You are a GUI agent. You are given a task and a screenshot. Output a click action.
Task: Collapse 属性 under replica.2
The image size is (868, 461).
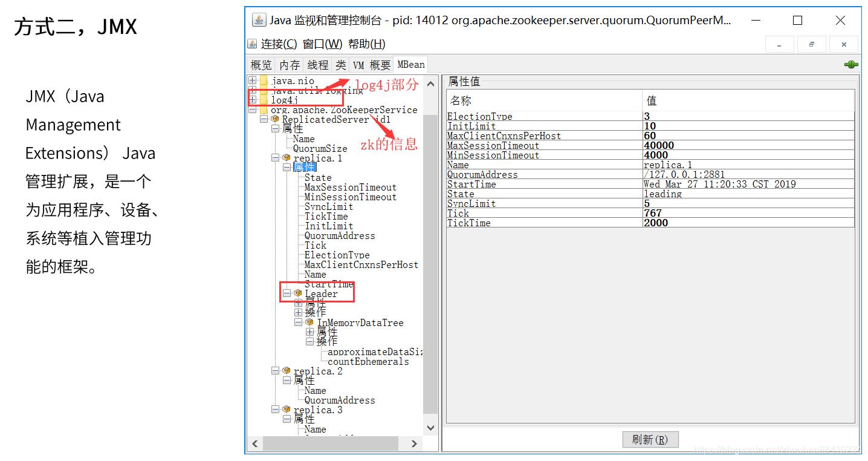click(287, 381)
